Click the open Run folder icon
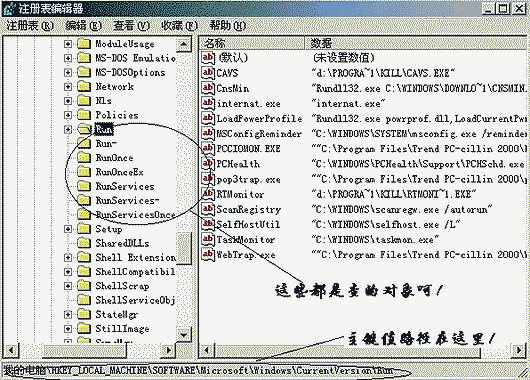The height and width of the screenshot is (380, 530). [x=85, y=129]
